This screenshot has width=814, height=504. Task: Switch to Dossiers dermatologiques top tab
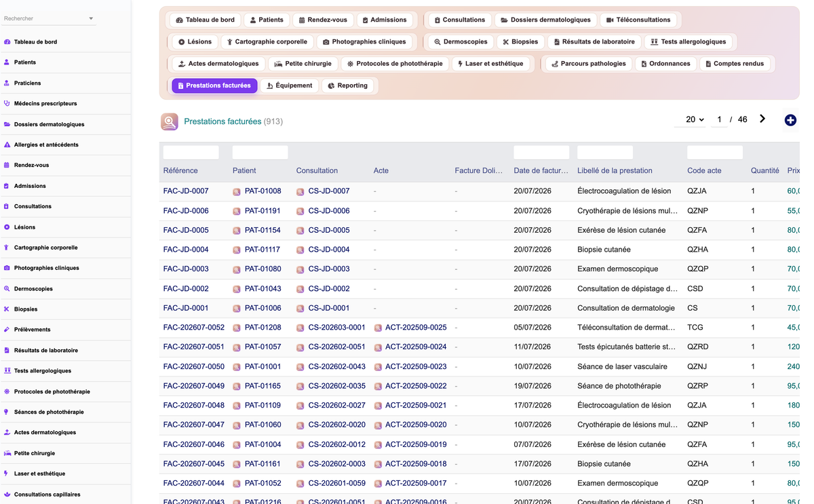[545, 20]
